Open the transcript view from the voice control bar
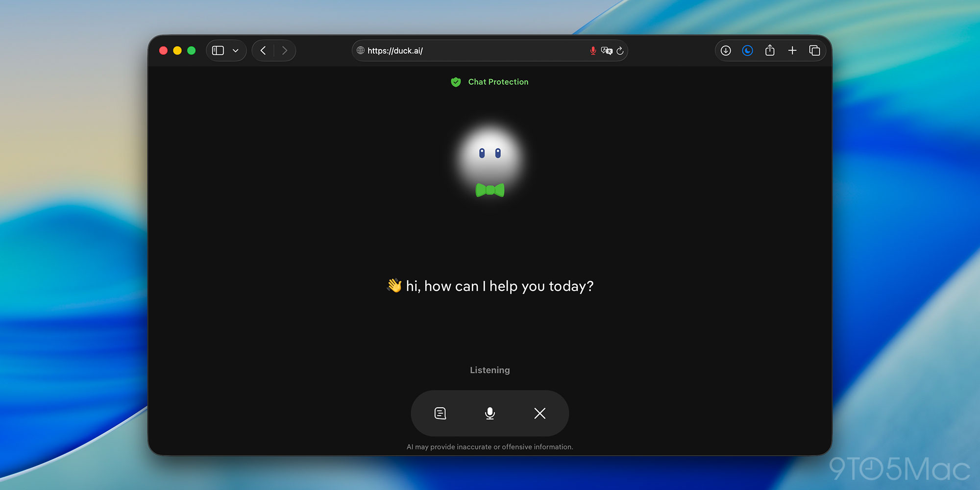 [440, 414]
